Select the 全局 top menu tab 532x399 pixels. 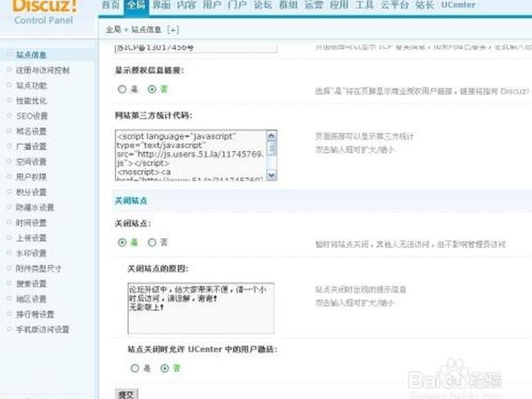coord(136,7)
